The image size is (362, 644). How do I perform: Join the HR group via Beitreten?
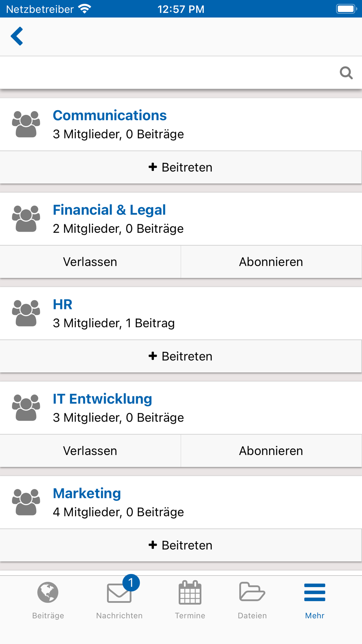(181, 356)
